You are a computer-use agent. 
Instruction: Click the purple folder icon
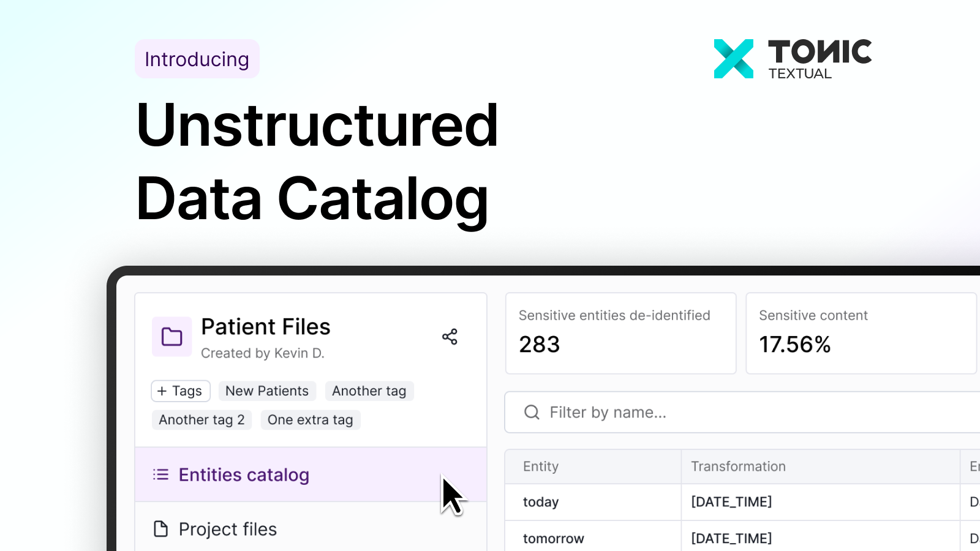171,337
